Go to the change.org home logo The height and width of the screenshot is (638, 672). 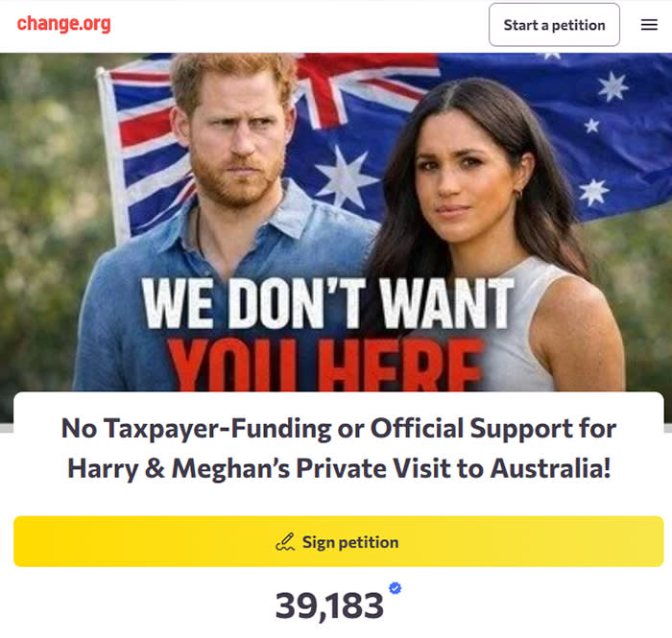[63, 24]
